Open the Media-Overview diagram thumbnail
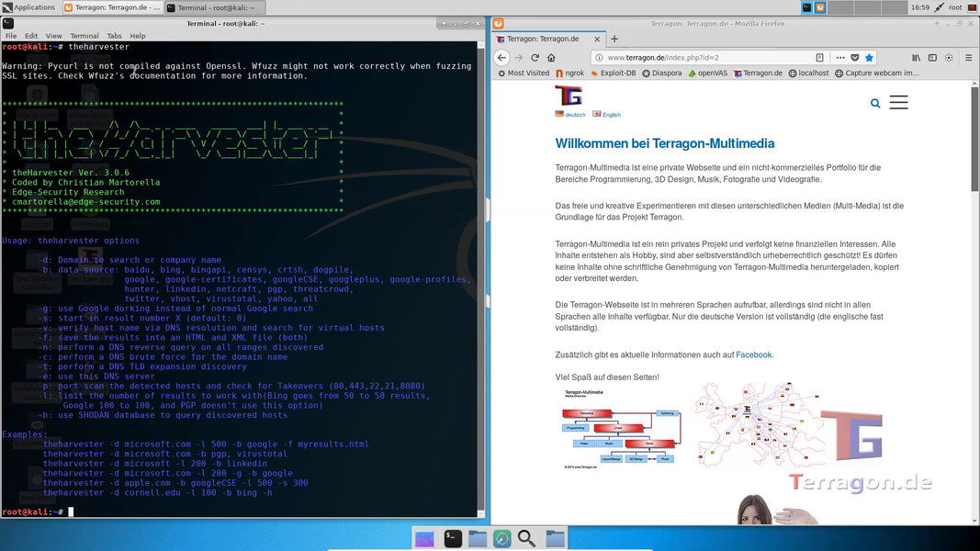 coord(621,429)
